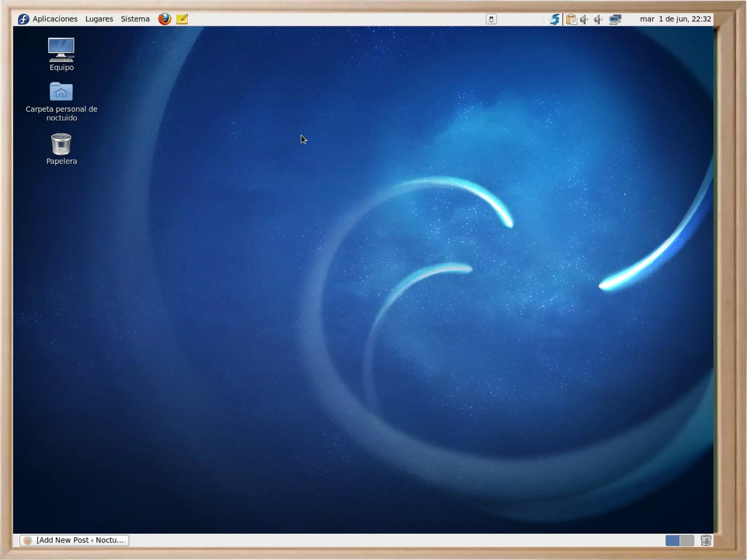Open the sticky notes launcher icon
747x560 pixels.
[182, 19]
